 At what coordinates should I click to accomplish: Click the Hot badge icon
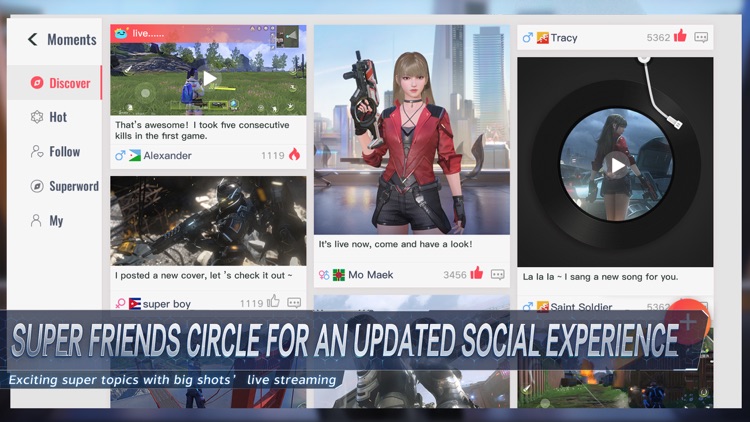tap(37, 117)
